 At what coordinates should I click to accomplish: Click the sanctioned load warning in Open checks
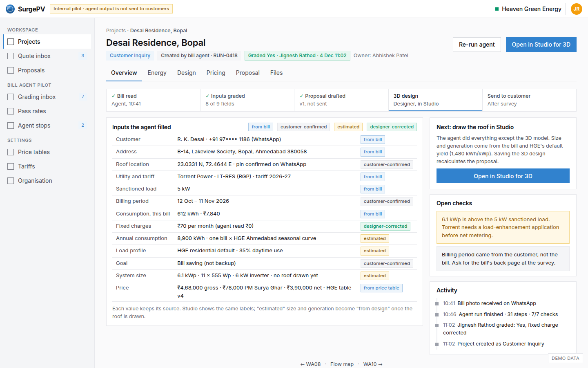[503, 227]
